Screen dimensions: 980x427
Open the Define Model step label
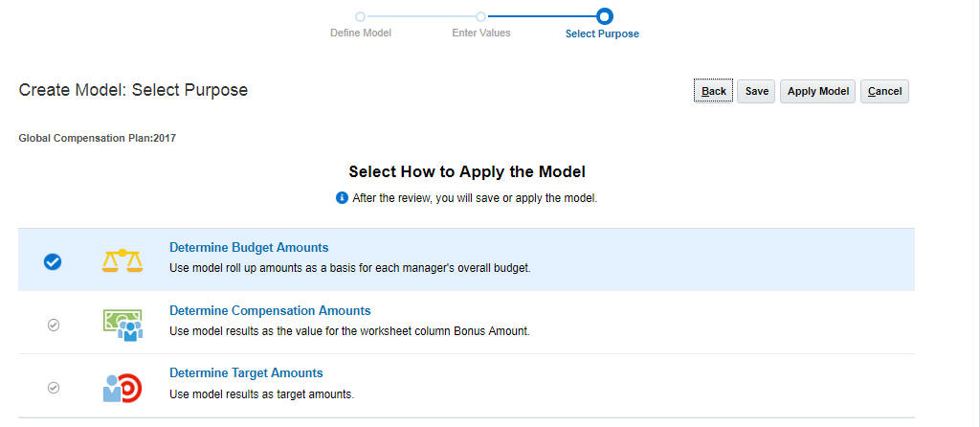(360, 34)
